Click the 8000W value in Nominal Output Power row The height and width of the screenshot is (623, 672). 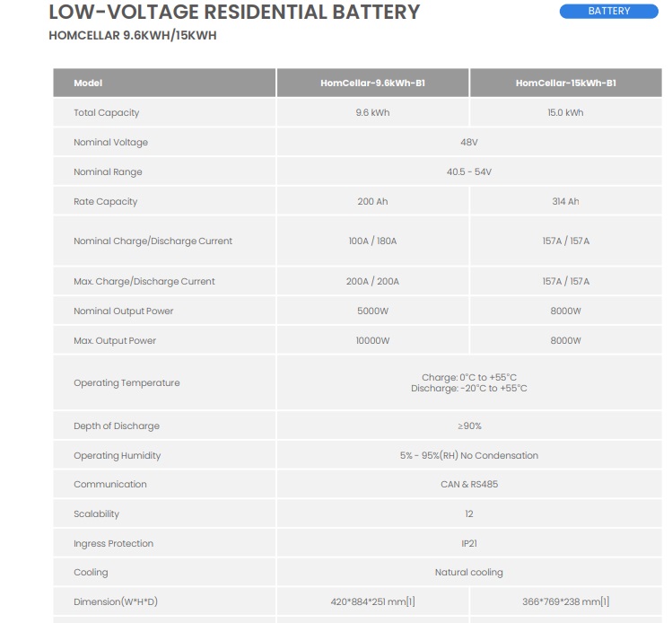click(565, 311)
